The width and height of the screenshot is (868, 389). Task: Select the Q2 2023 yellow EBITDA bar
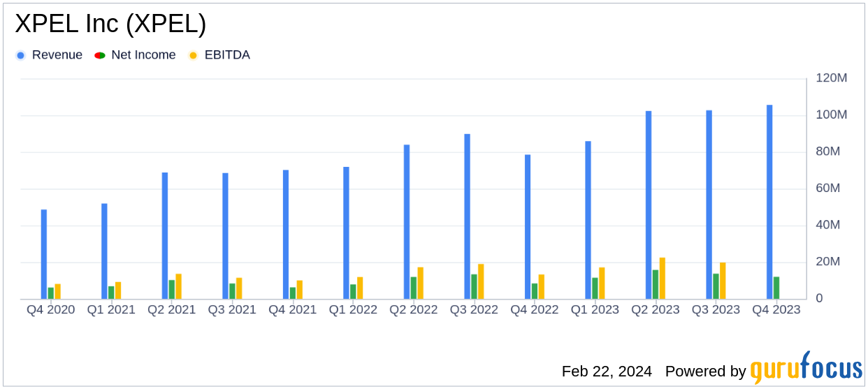coord(662,278)
